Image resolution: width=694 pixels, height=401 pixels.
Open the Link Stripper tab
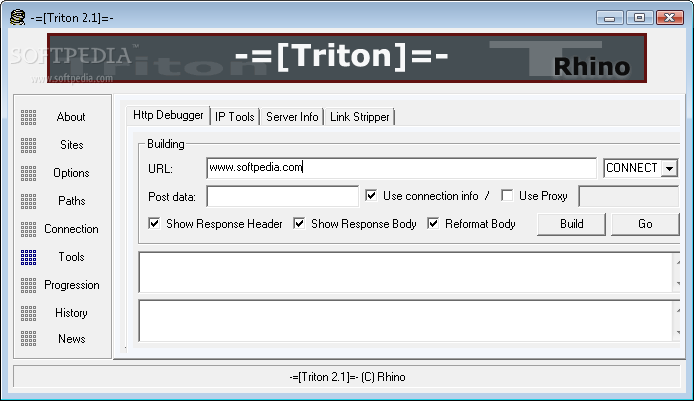coord(360,117)
